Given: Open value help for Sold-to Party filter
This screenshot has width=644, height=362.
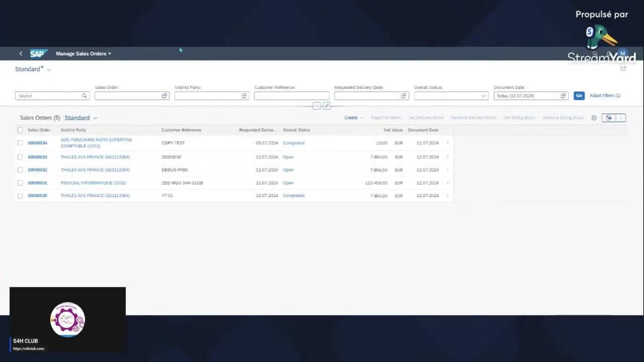Looking at the screenshot, I should (244, 96).
